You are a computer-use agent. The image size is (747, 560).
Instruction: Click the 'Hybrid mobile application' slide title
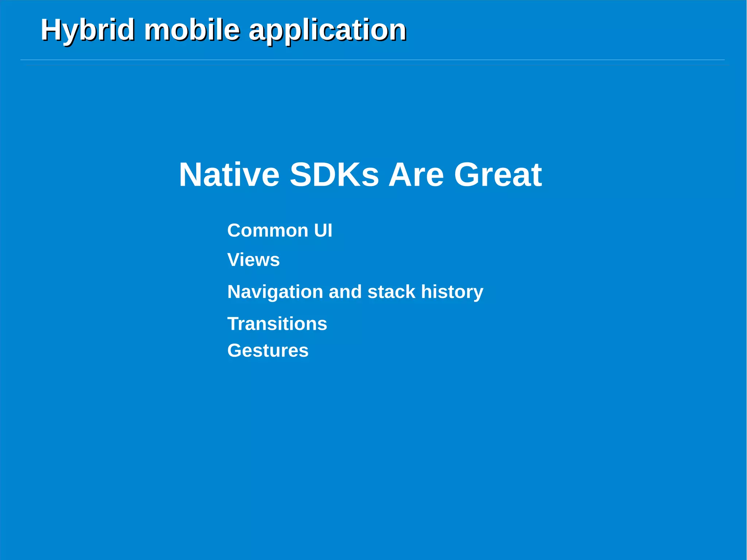(223, 30)
